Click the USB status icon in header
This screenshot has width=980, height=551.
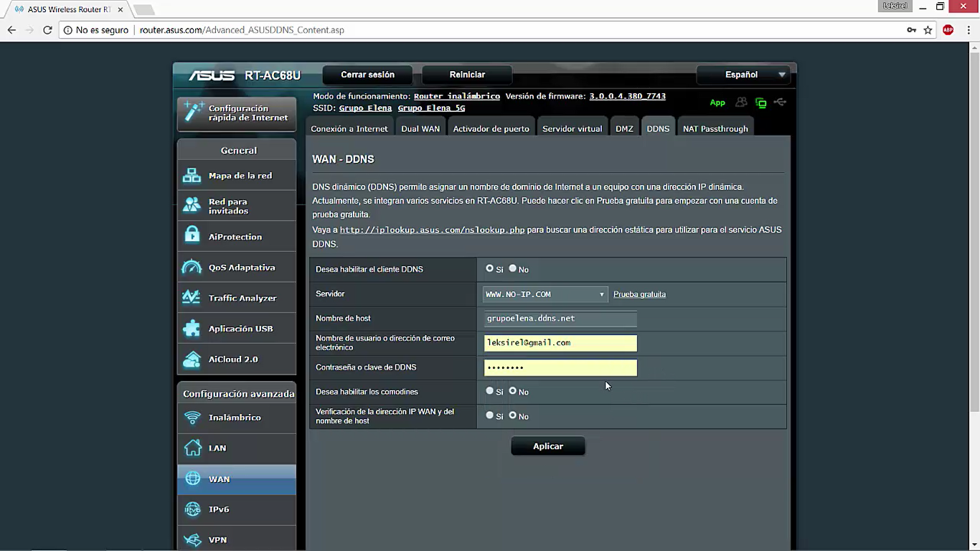[780, 103]
